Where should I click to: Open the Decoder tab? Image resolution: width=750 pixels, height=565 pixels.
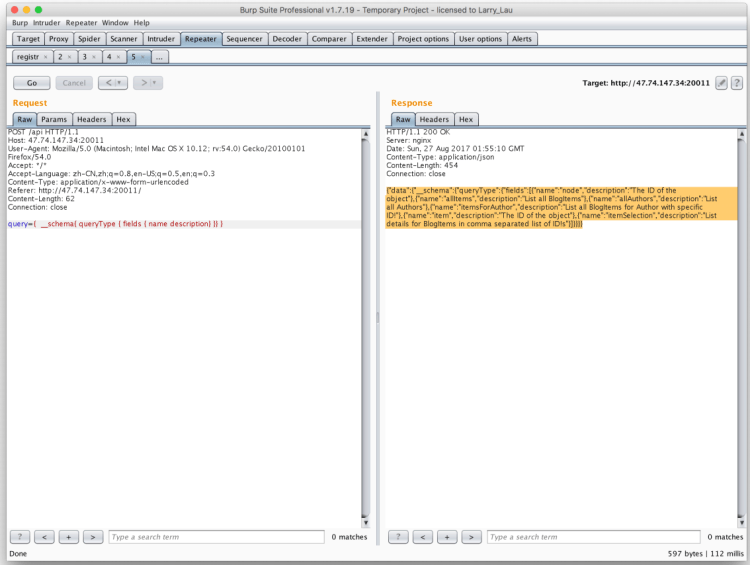[x=287, y=39]
